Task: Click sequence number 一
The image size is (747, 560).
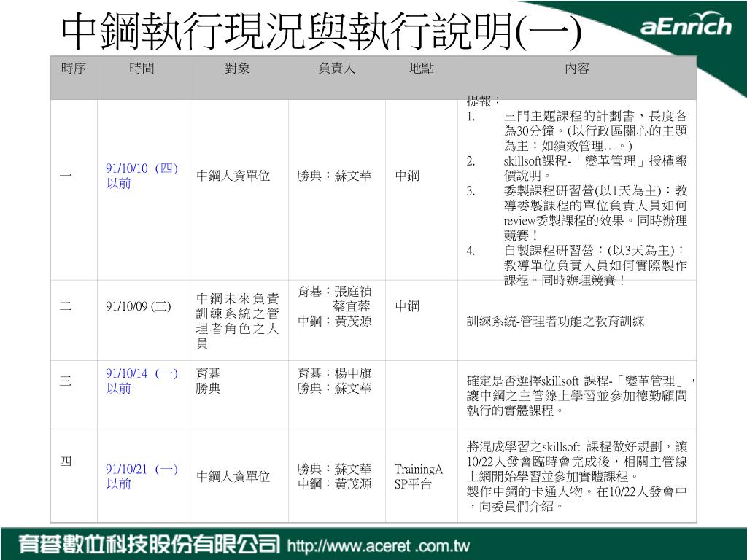Action: (66, 176)
